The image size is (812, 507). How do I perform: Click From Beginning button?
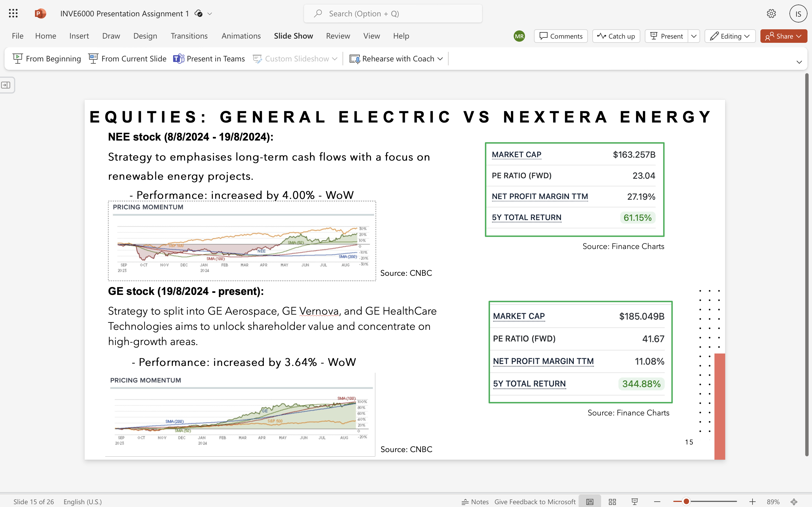point(47,59)
